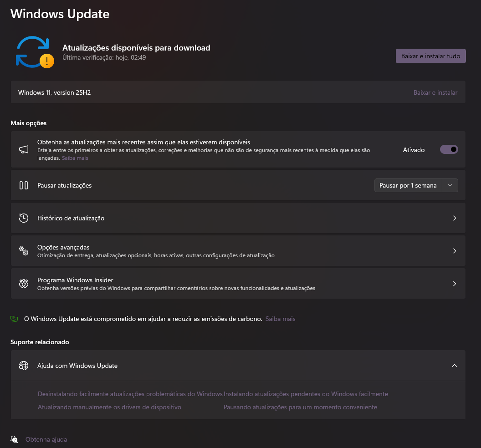Click the green leaf carbon emissions icon
Image resolution: width=481 pixels, height=448 pixels.
point(14,319)
